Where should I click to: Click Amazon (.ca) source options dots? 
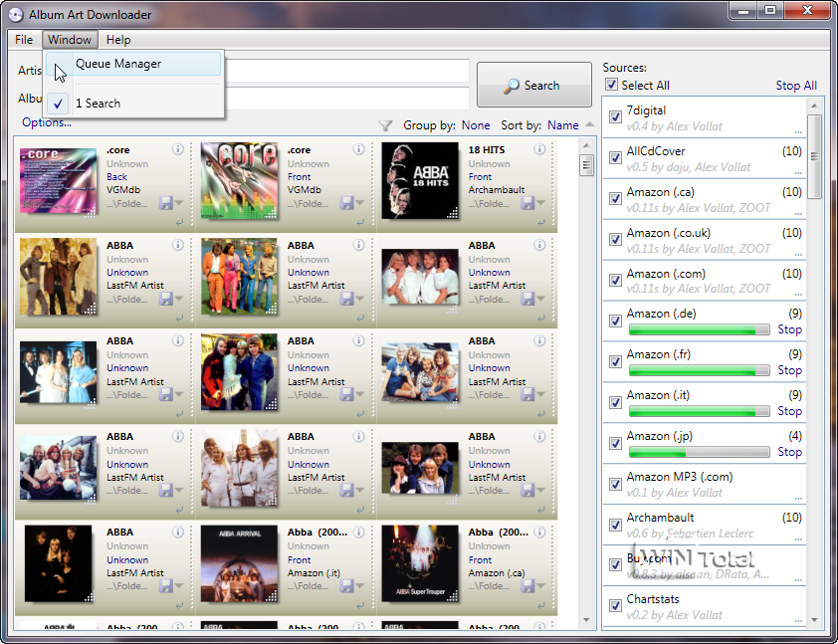pos(798,213)
